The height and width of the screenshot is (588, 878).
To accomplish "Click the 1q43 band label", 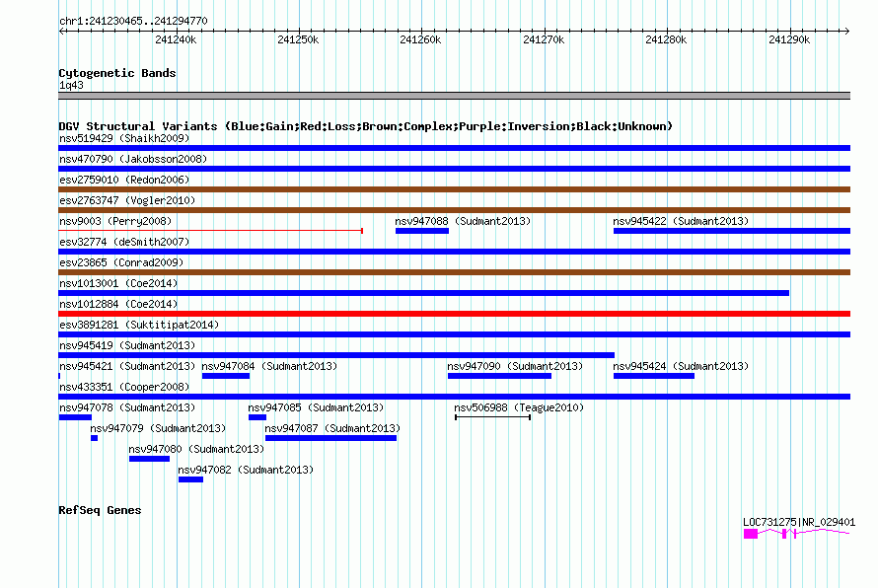I will (x=71, y=85).
